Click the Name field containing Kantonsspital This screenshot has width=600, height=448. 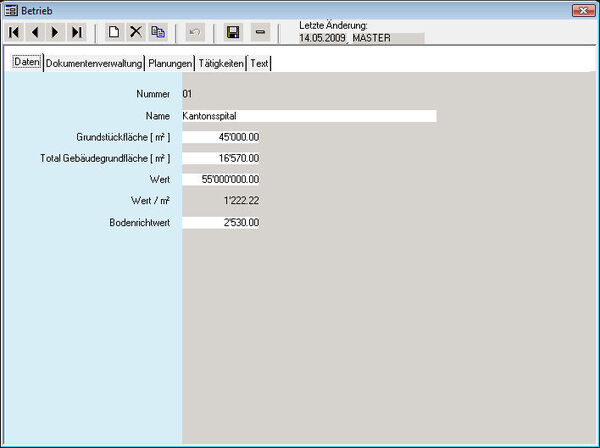(308, 116)
